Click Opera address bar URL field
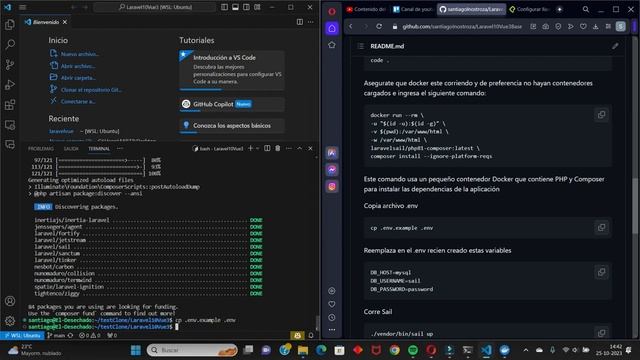Viewport: 640px width, 360px height. pos(462,27)
